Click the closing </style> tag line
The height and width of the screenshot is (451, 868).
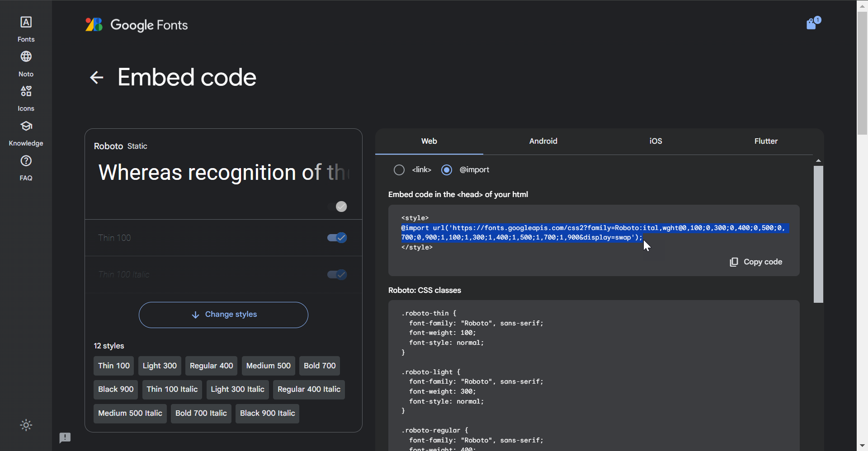point(417,247)
